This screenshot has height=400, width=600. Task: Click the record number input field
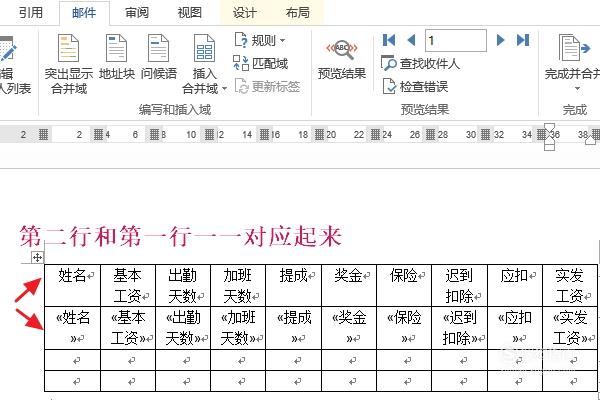click(x=456, y=40)
